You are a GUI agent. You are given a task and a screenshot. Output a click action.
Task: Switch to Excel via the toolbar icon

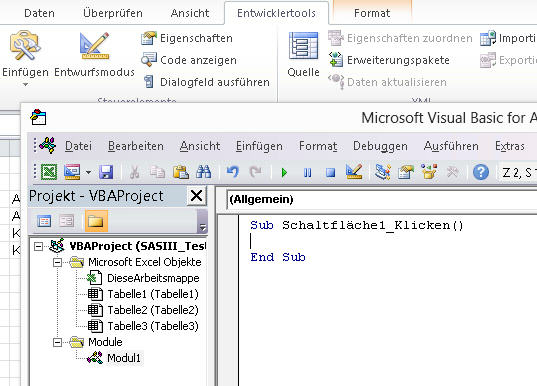pos(49,172)
